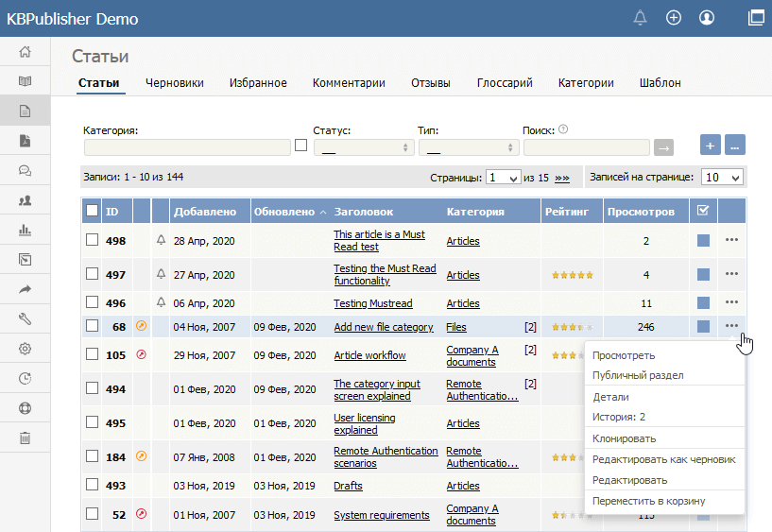Open the users icon in sidebar
Viewport: 772px width, 532px height.
tap(26, 200)
